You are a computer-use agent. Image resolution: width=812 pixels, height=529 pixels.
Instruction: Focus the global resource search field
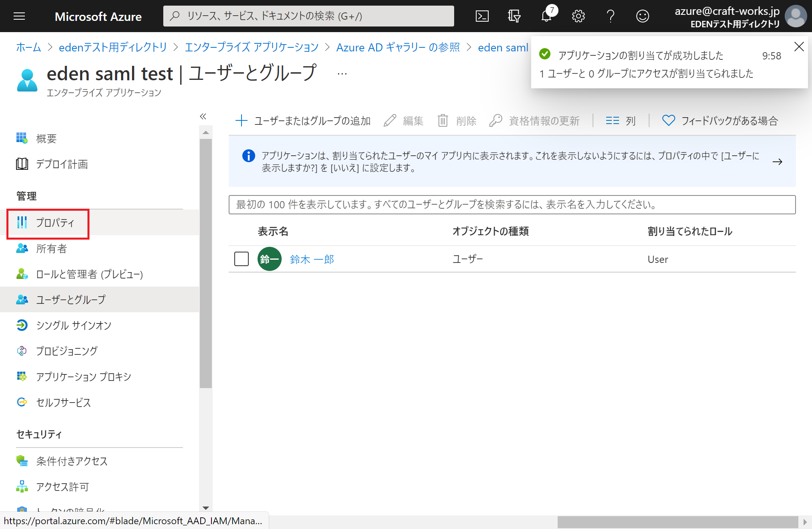309,16
